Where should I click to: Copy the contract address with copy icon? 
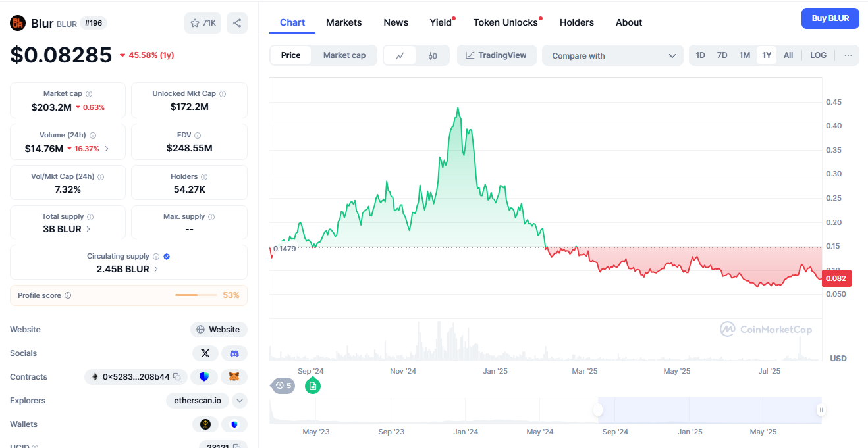(177, 377)
